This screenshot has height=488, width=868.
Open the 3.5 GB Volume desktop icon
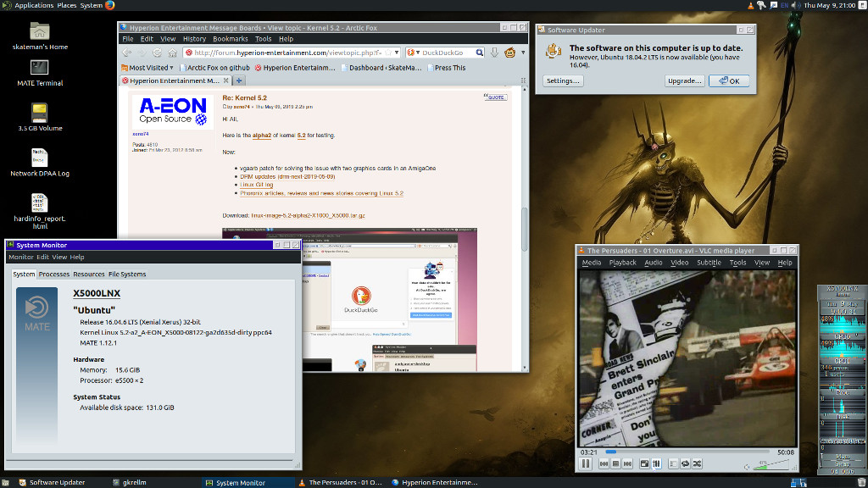(x=39, y=117)
